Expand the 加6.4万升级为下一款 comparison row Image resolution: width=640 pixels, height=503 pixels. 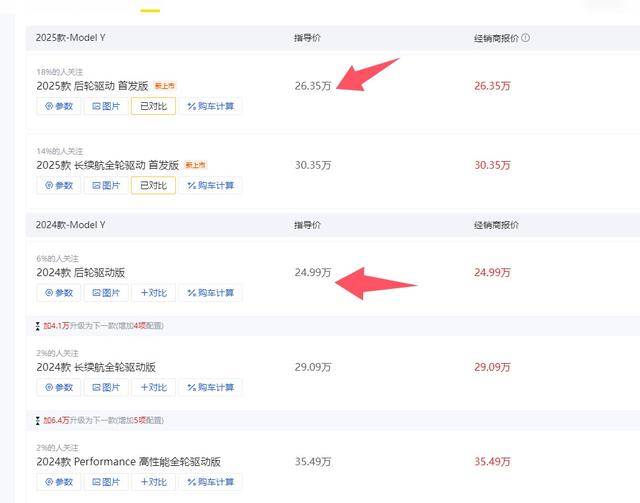pyautogui.click(x=100, y=420)
